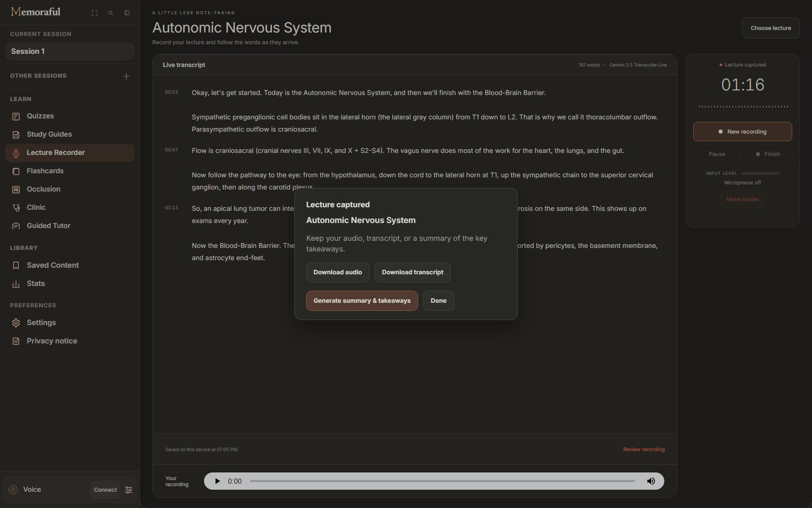This screenshot has height=508, width=812.
Task: Click "Saved on this device at 07:05 PM."
Action: (201, 450)
